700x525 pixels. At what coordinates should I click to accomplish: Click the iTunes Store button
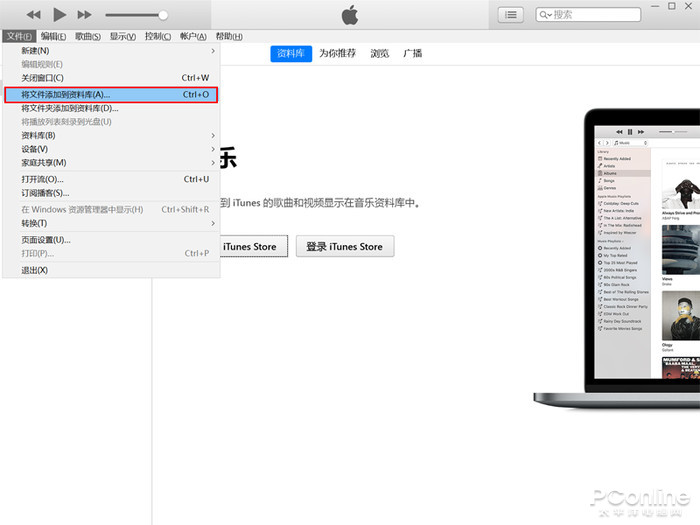point(254,246)
